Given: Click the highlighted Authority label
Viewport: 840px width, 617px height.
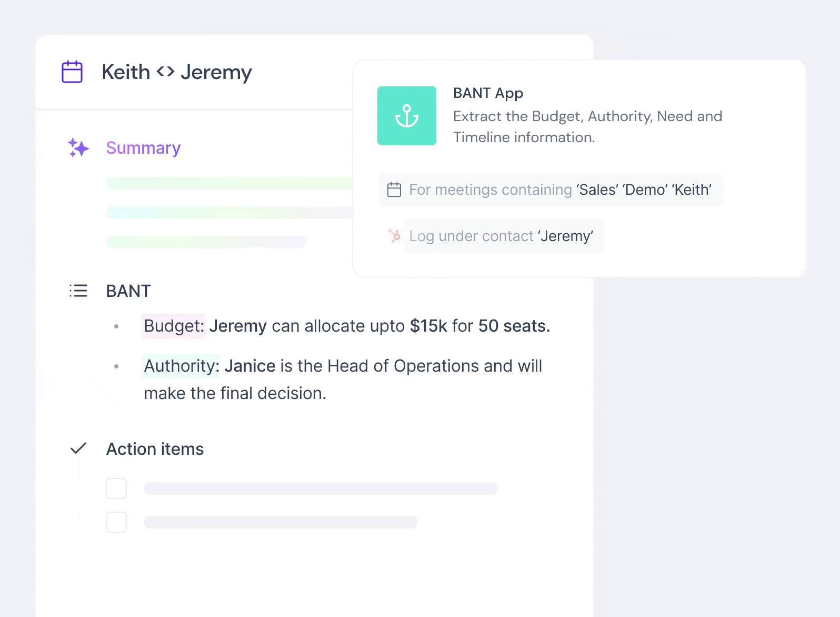Looking at the screenshot, I should click(181, 366).
